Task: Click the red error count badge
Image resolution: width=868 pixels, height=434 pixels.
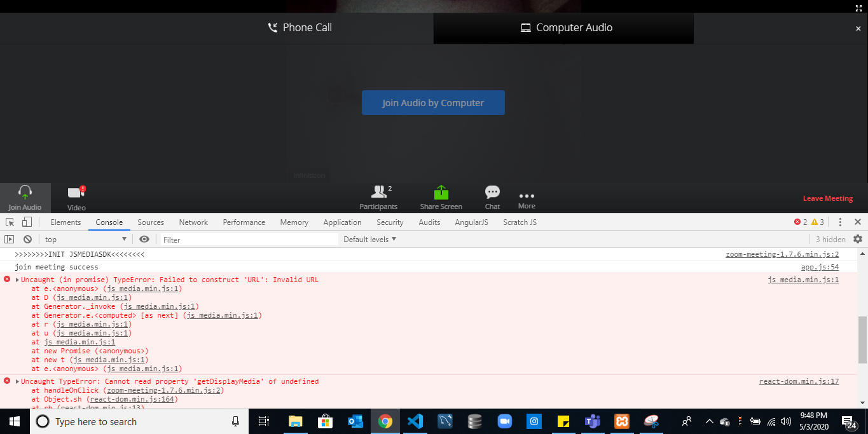Action: pos(800,222)
